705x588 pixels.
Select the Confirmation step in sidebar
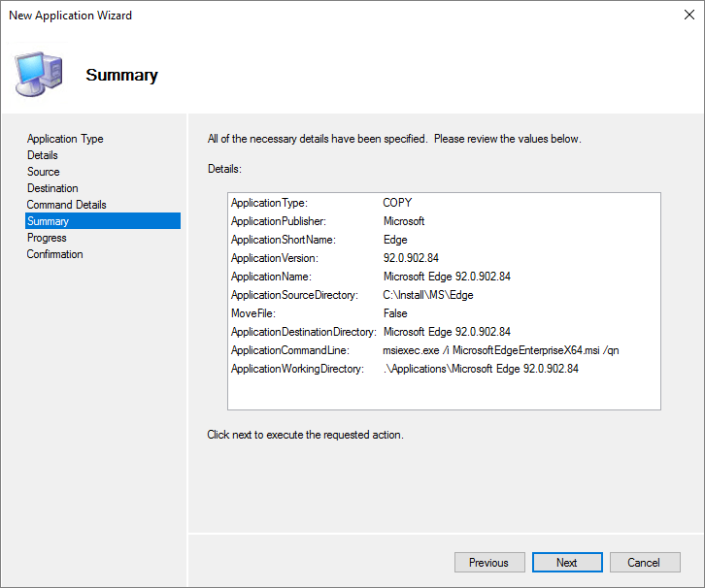tap(55, 254)
